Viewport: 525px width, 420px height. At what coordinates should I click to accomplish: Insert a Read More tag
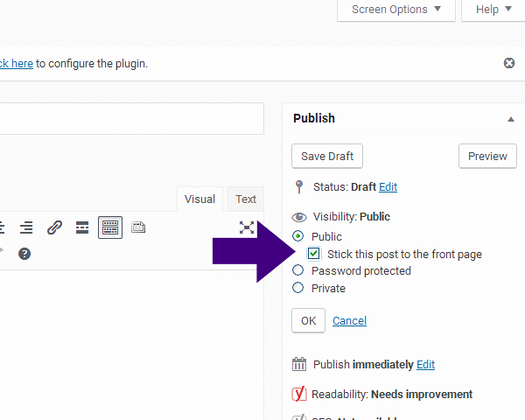point(81,227)
